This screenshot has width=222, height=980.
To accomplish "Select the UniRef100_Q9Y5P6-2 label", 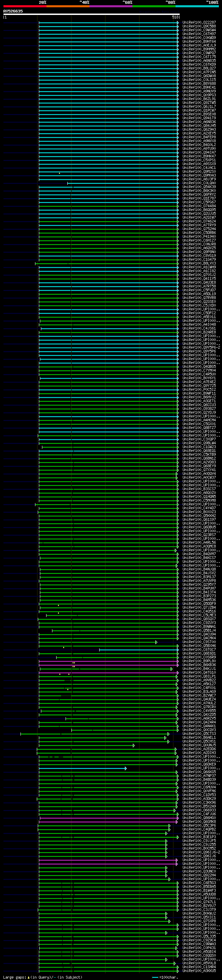I will [201, 348].
